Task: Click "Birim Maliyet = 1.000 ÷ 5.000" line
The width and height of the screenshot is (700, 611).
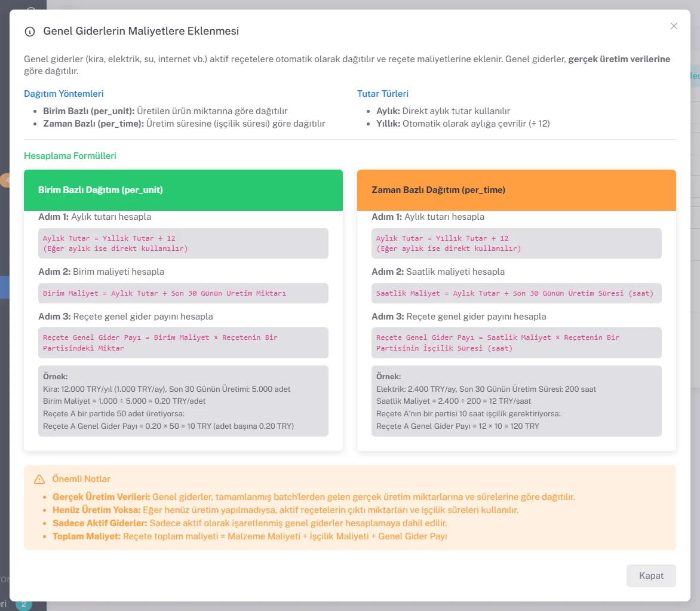Action: coord(124,401)
